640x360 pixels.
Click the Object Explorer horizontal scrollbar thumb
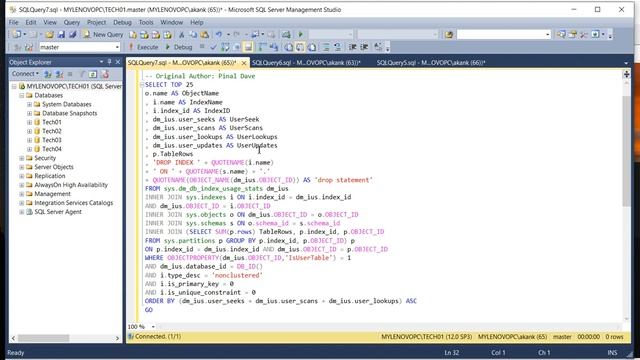tap(44, 338)
